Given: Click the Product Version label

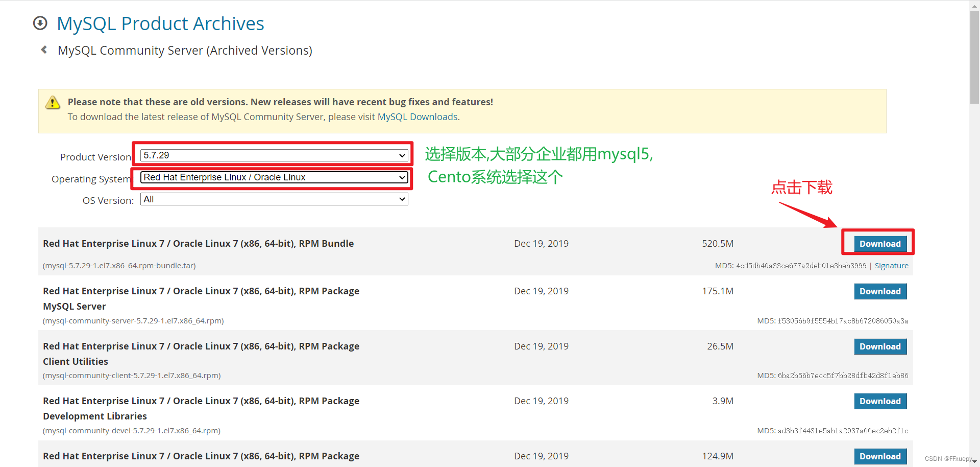Looking at the screenshot, I should (95, 157).
